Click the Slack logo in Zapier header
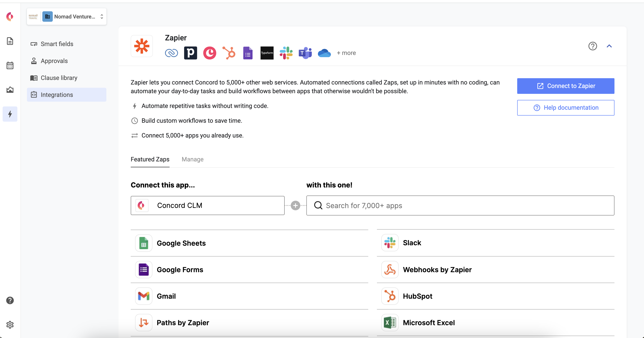Image resolution: width=644 pixels, height=338 pixels. (286, 53)
